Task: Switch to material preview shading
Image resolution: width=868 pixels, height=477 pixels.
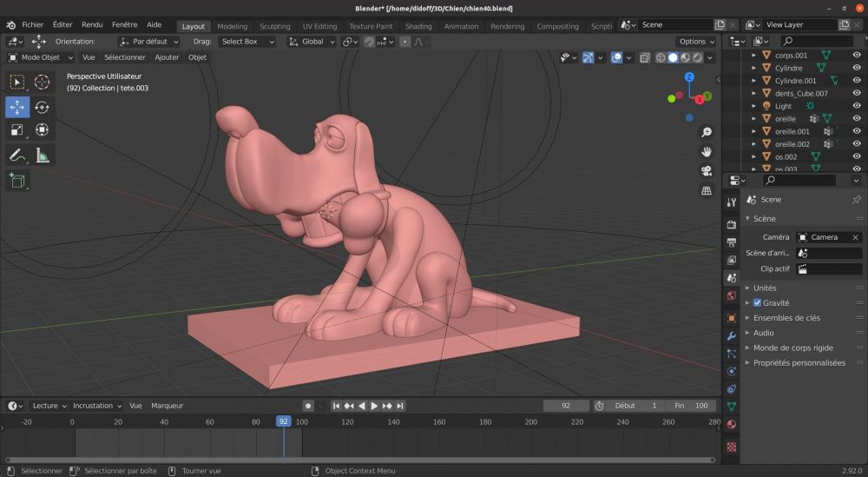Action: point(686,57)
